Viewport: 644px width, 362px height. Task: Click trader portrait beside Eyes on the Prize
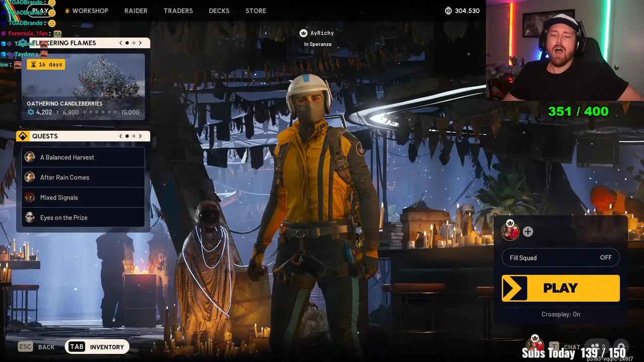(x=30, y=218)
